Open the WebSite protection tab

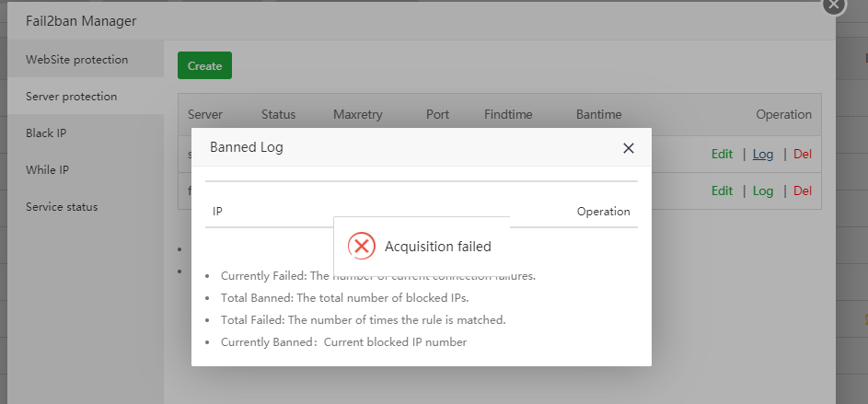click(x=77, y=60)
